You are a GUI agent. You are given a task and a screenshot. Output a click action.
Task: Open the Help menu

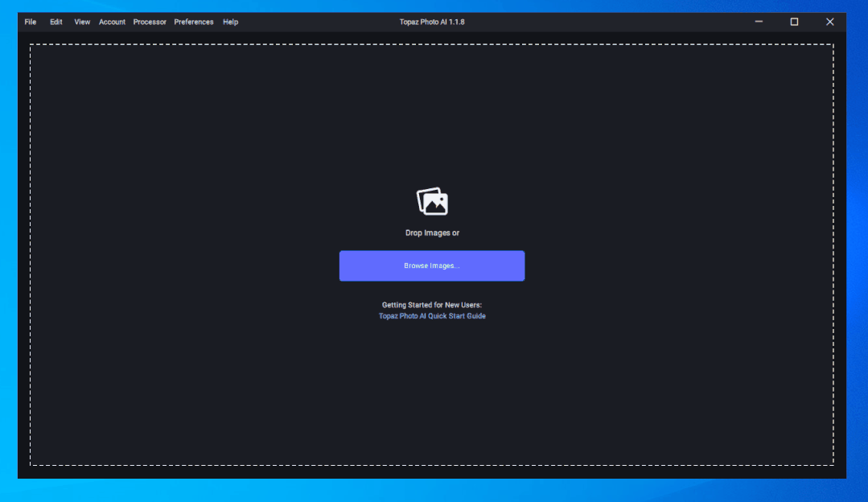click(230, 23)
